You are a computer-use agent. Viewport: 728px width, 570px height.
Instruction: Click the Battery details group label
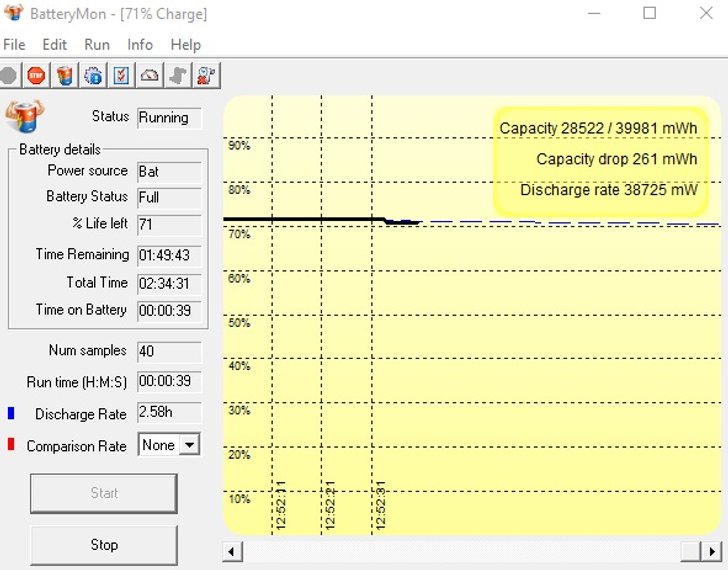(x=60, y=149)
